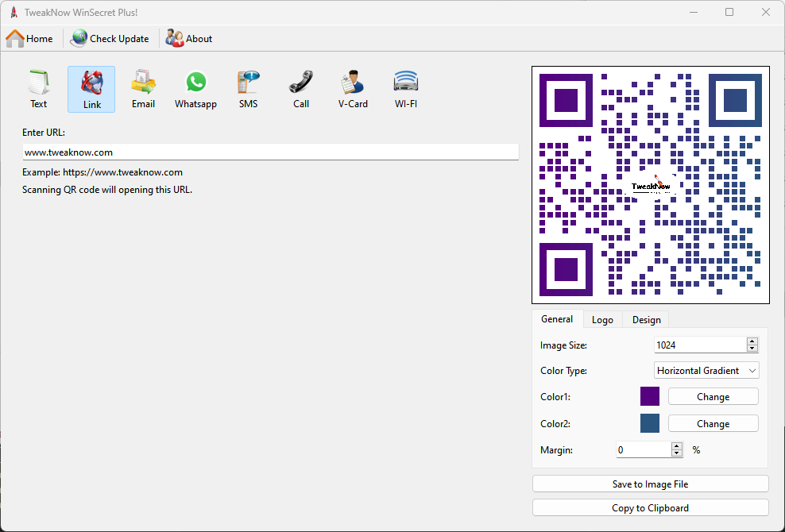
Task: Change Color2 using its Change button
Action: [713, 424]
